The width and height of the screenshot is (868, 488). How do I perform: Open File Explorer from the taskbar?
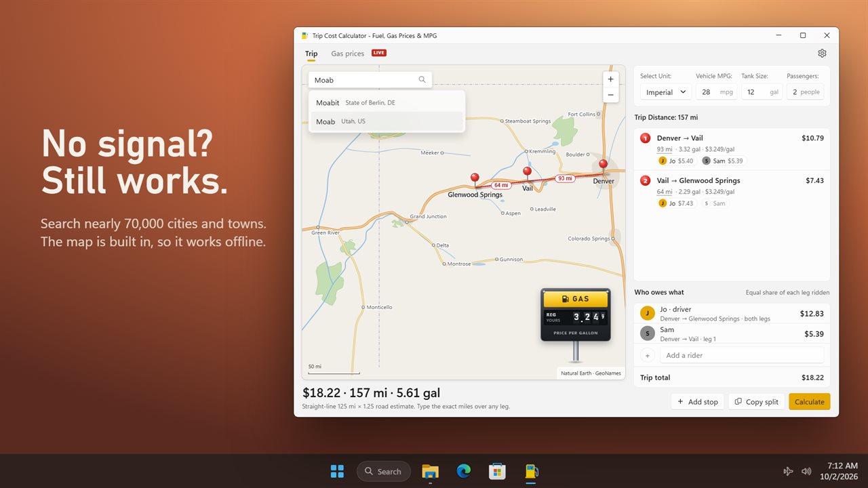coord(430,471)
